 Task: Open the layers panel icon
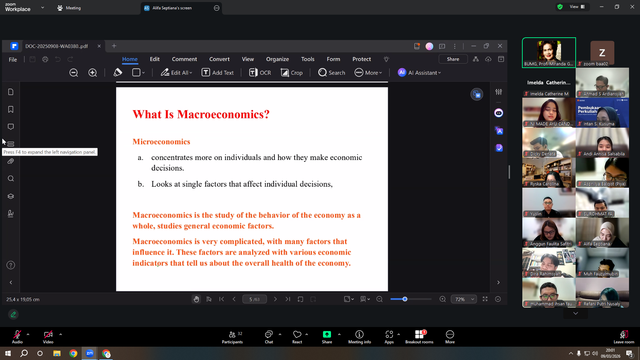pos(11,196)
